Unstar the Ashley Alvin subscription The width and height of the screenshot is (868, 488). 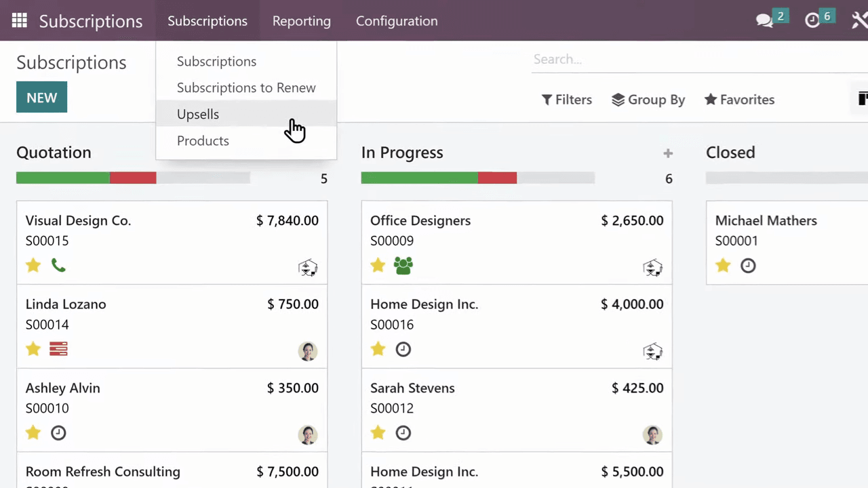[x=33, y=432]
